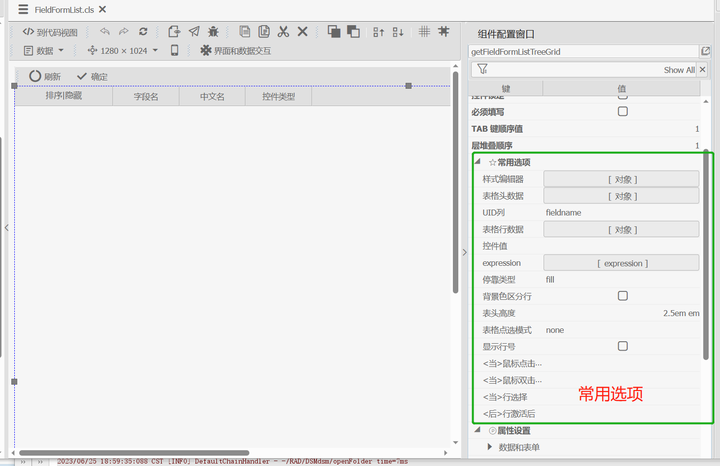720x466 pixels.
Task: Click the circular-arrows reload icon in the toolbar
Action: (143, 32)
